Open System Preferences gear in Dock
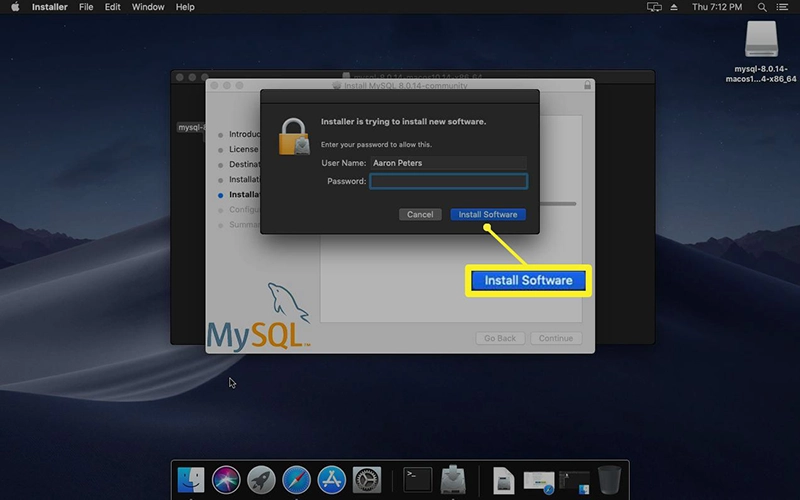 point(367,480)
